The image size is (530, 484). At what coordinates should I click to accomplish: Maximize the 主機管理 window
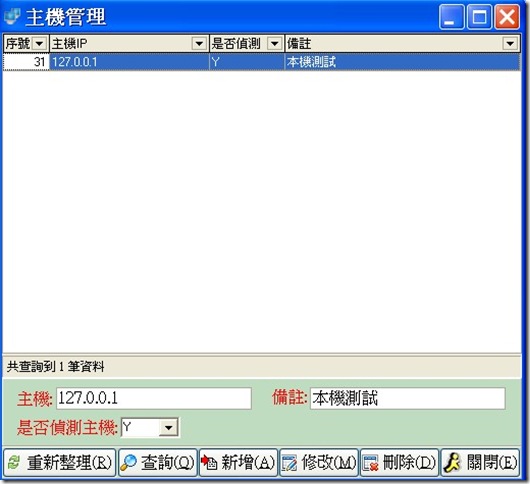479,17
